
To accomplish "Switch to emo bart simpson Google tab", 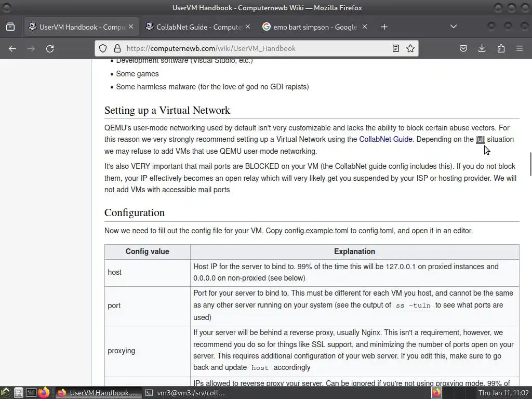I will [315, 27].
